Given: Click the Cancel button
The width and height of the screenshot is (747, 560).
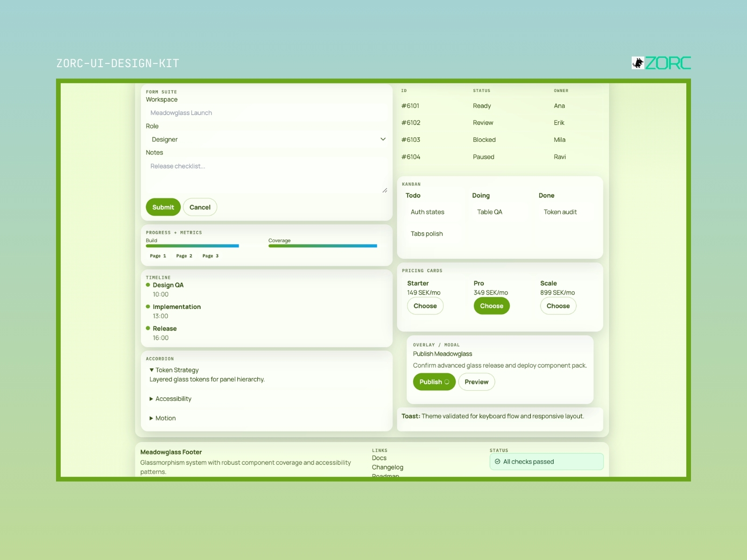Looking at the screenshot, I should pyautogui.click(x=200, y=207).
